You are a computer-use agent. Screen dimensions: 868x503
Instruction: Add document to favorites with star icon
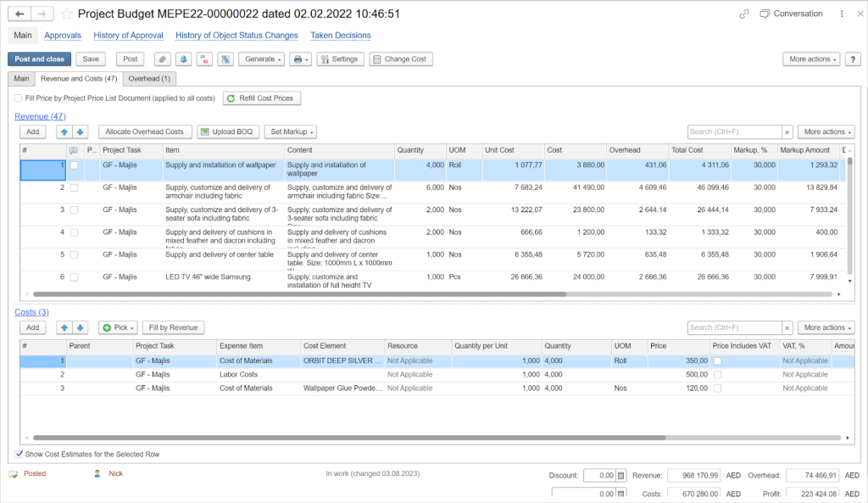(x=66, y=14)
